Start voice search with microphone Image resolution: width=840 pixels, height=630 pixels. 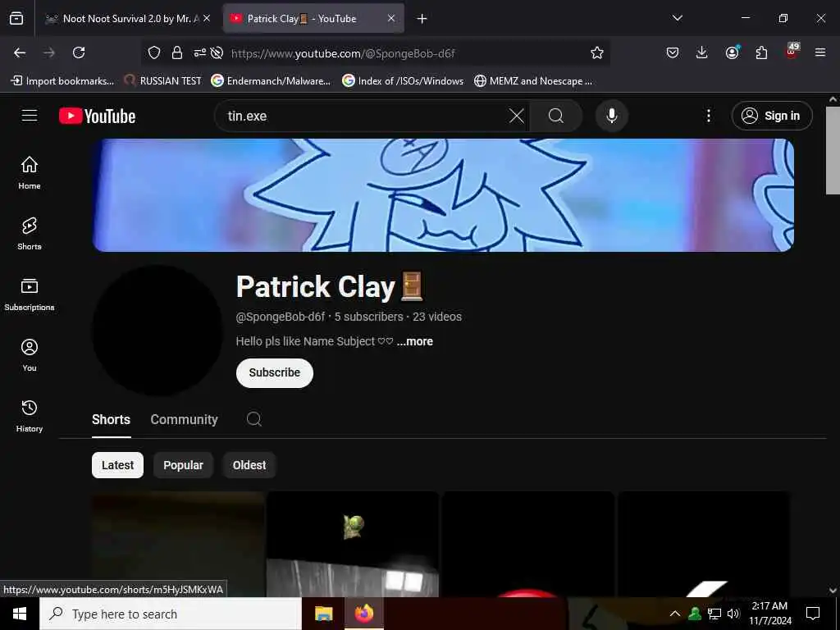click(611, 116)
